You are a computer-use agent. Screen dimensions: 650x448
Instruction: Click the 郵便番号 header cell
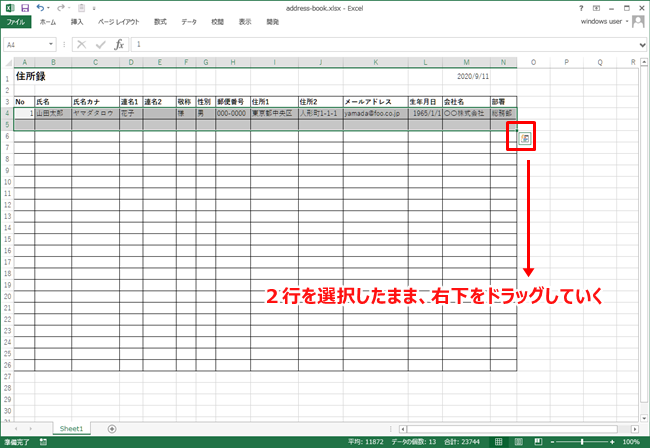pyautogui.click(x=233, y=102)
